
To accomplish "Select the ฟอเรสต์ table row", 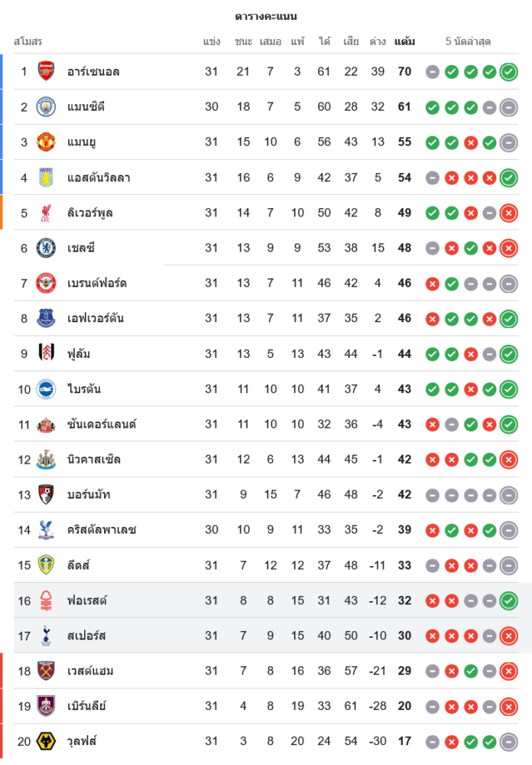I will click(266, 601).
